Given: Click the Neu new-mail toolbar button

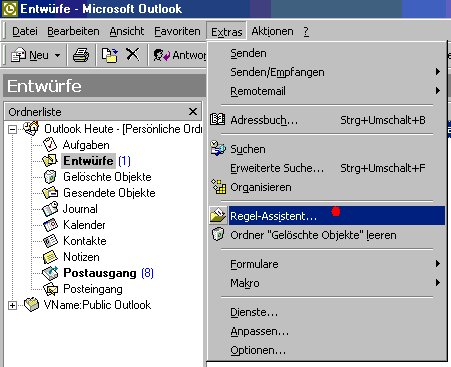Looking at the screenshot, I should (x=30, y=55).
